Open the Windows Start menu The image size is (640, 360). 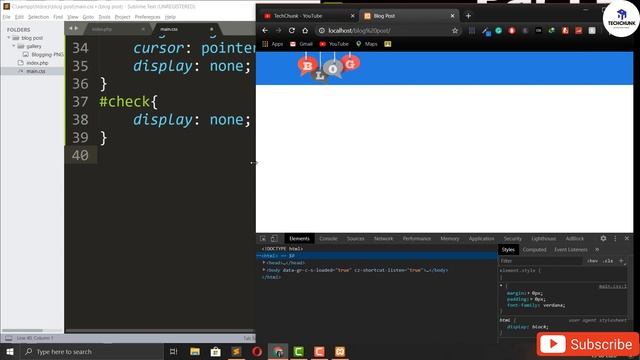[9, 351]
